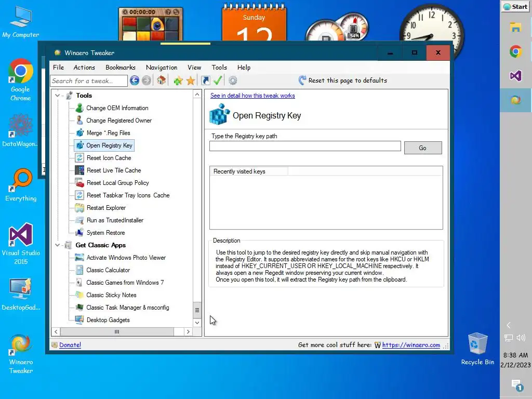Open 'See in detail how this tweak works' link

[252, 96]
